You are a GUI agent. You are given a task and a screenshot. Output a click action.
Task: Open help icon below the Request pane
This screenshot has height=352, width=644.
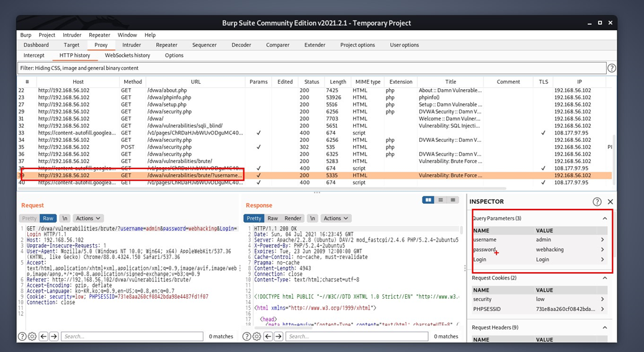[x=22, y=337]
